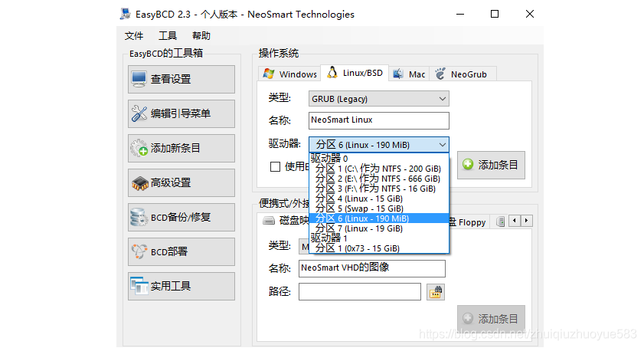Open 编辑引导菜单 edit boot menu
Viewport: 644px width, 348px height.
tap(181, 113)
